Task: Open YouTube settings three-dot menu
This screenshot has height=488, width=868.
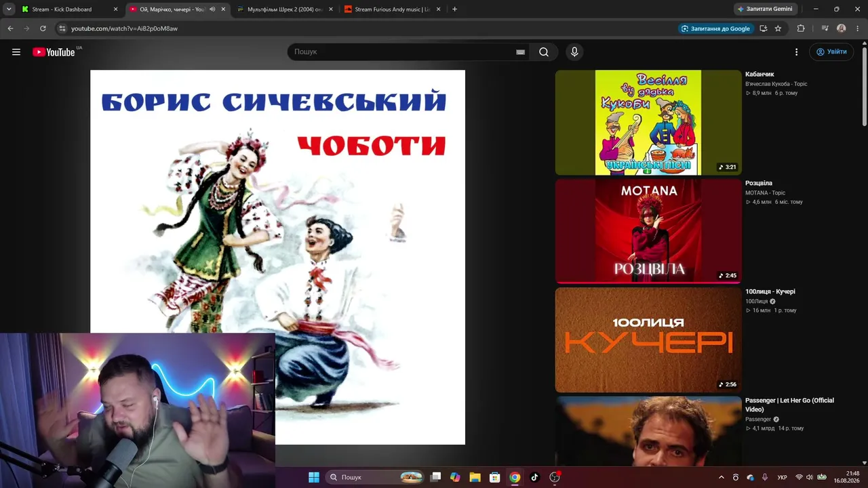Action: (x=796, y=52)
